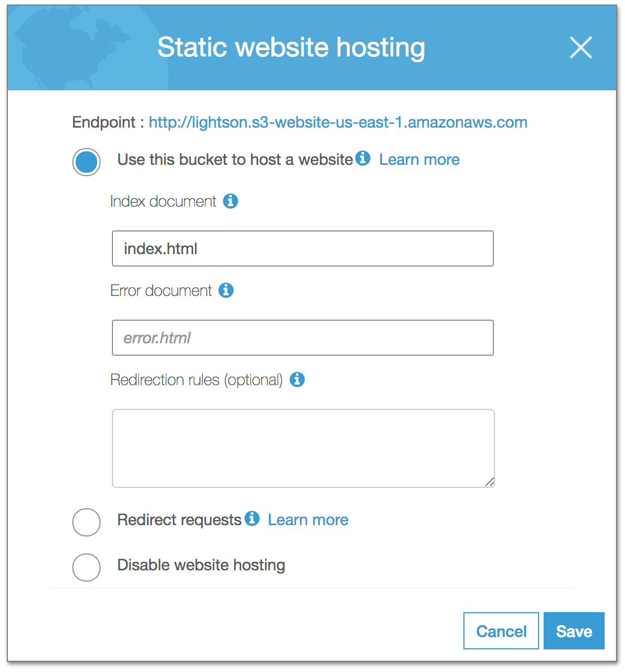Click Learn more next to website hosting option
This screenshot has width=625, height=672.
click(x=419, y=159)
